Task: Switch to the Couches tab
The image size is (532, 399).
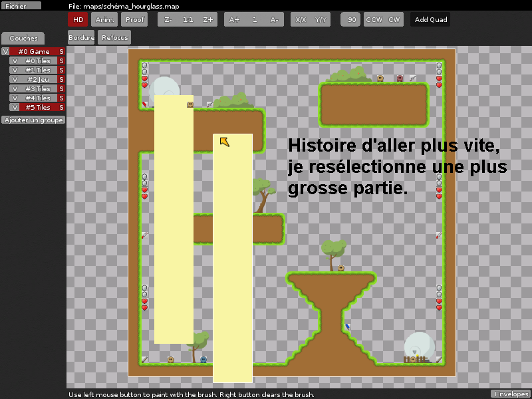Action: click(23, 39)
